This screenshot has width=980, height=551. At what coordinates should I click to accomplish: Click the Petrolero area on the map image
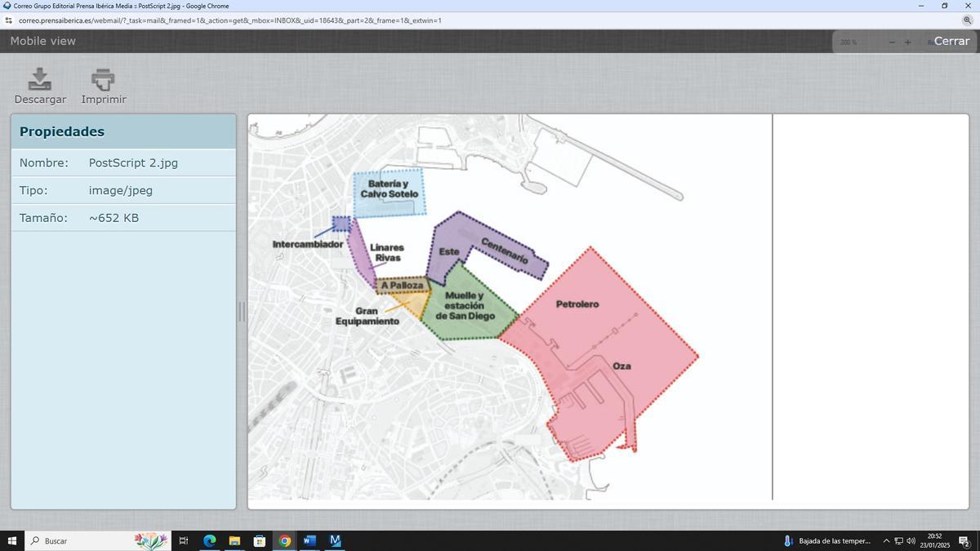click(x=577, y=304)
